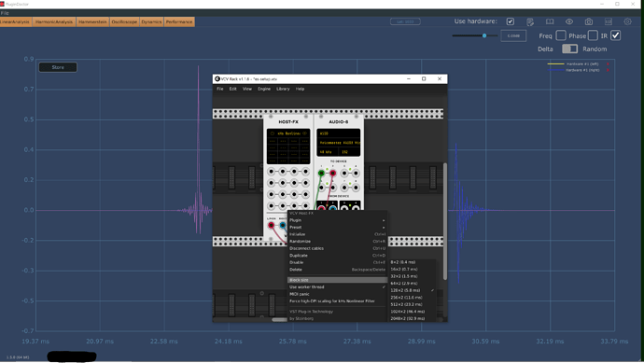The height and width of the screenshot is (363, 644).
Task: Maximize the VCV Rack window
Action: (424, 78)
